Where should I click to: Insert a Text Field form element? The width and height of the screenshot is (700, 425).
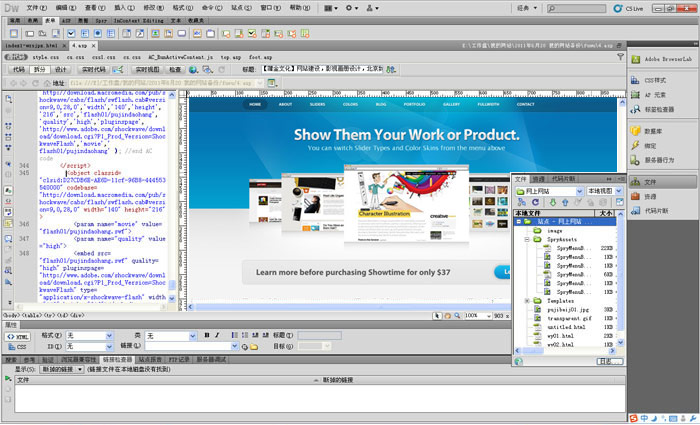pyautogui.click(x=29, y=33)
